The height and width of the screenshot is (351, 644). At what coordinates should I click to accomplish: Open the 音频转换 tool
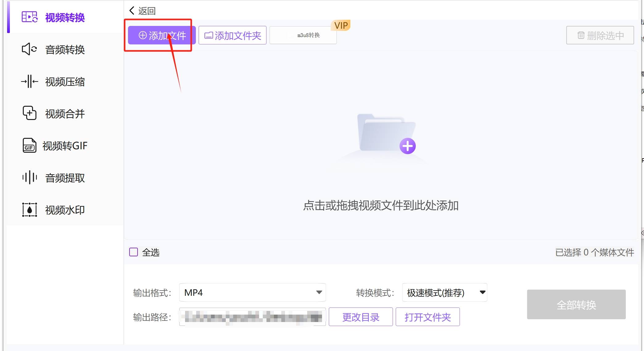pyautogui.click(x=64, y=50)
